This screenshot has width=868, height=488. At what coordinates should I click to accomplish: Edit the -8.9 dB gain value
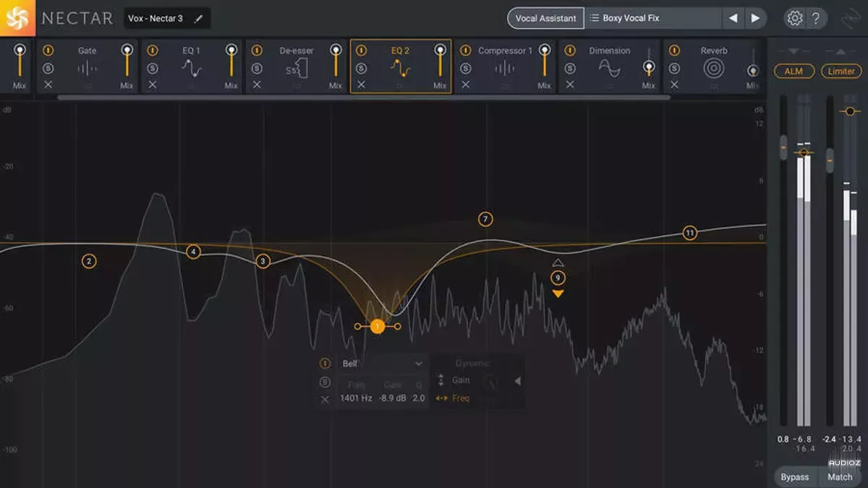393,398
